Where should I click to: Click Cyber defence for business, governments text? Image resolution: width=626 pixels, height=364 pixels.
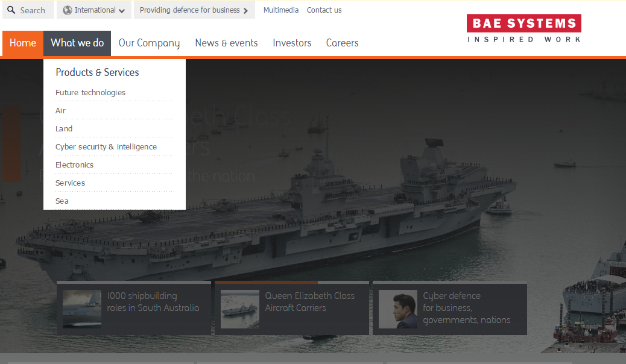[467, 308]
